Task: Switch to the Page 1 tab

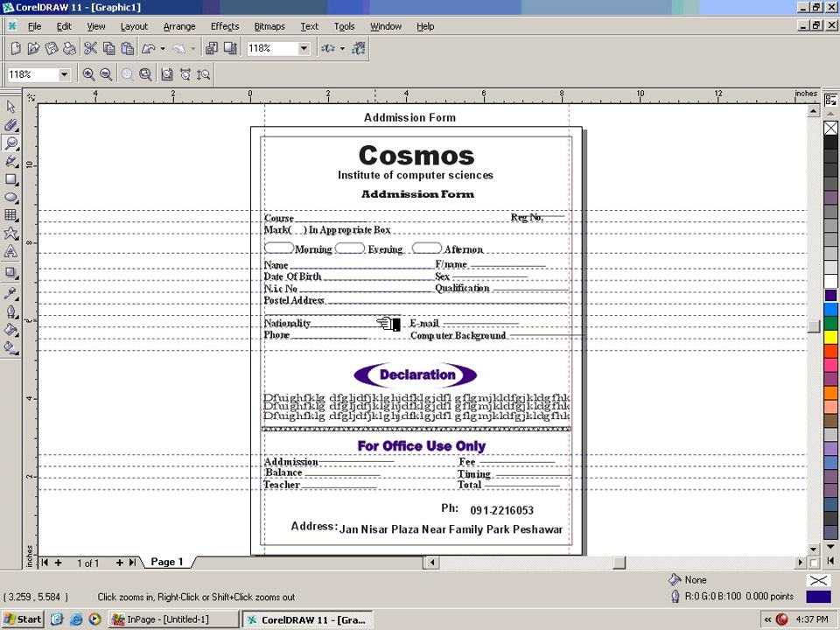Action: click(167, 562)
